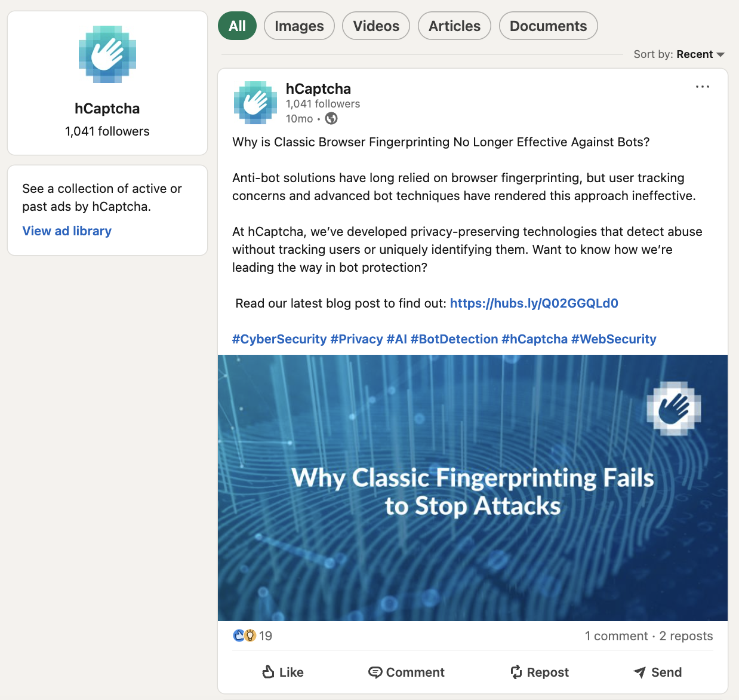
Task: Select the All filter pill
Action: coord(237,26)
